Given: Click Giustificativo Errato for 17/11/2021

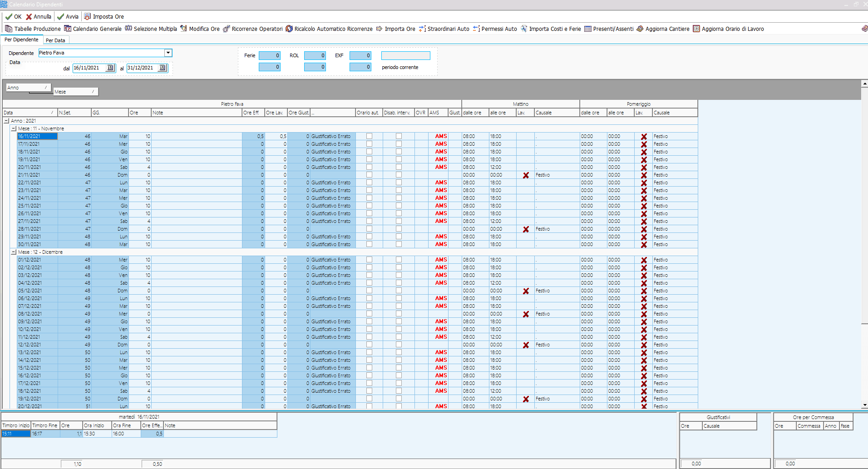Looking at the screenshot, I should pos(333,144).
